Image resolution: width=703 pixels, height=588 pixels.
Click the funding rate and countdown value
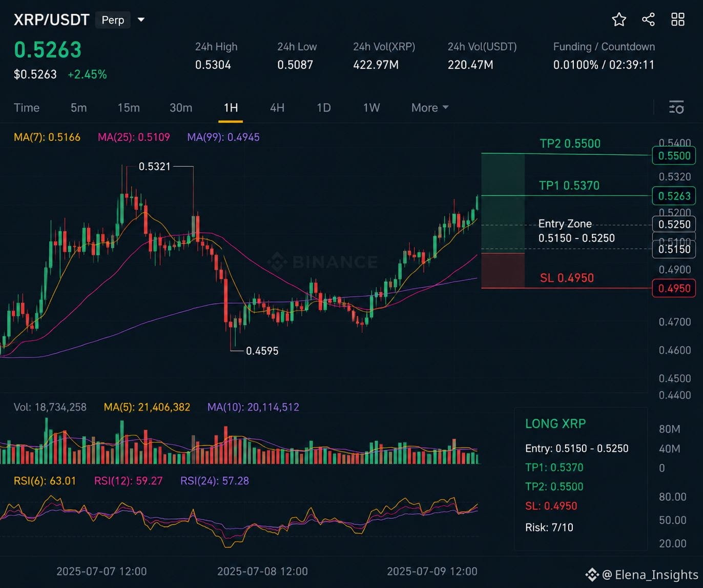(x=604, y=65)
